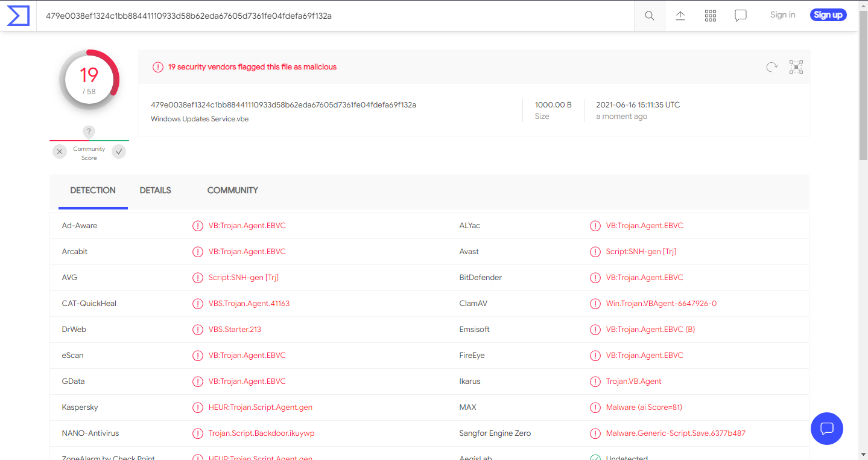Screen dimensions: 868x460
Task: Click the Sign up button
Action: (828, 15)
